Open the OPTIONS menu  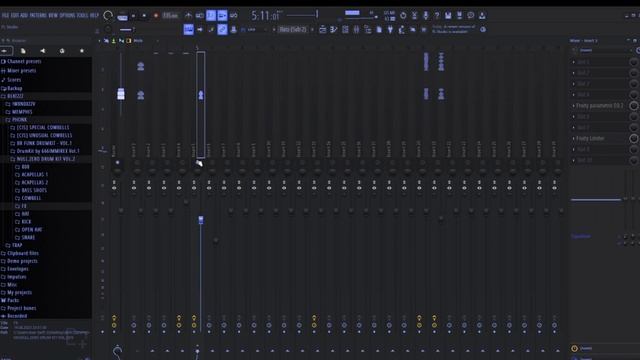[x=68, y=16]
